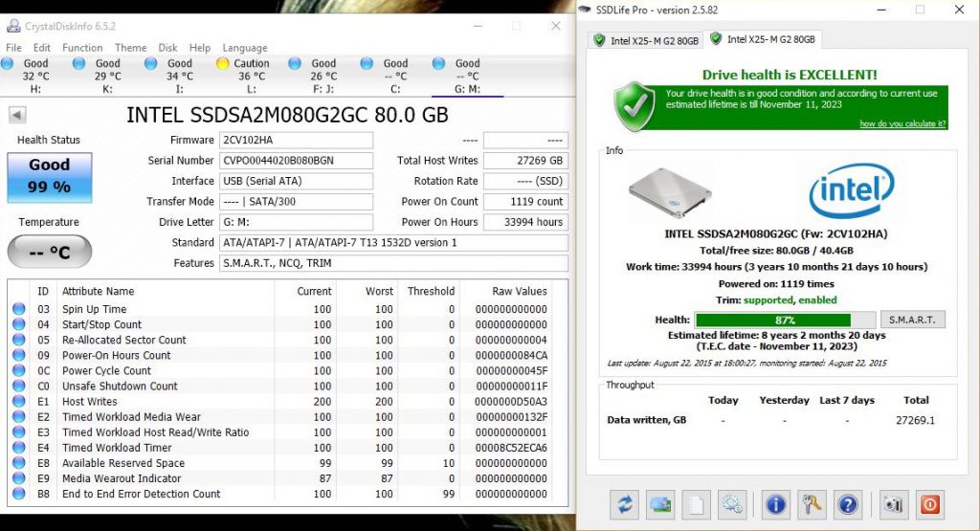Click the Intel logo in SSDLife
The image size is (980, 531).
pos(851,189)
